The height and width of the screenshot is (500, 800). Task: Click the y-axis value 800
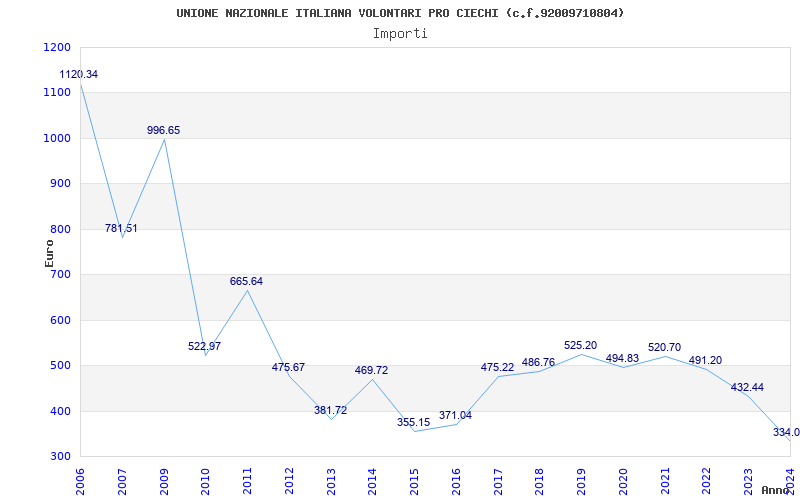pyautogui.click(x=61, y=229)
